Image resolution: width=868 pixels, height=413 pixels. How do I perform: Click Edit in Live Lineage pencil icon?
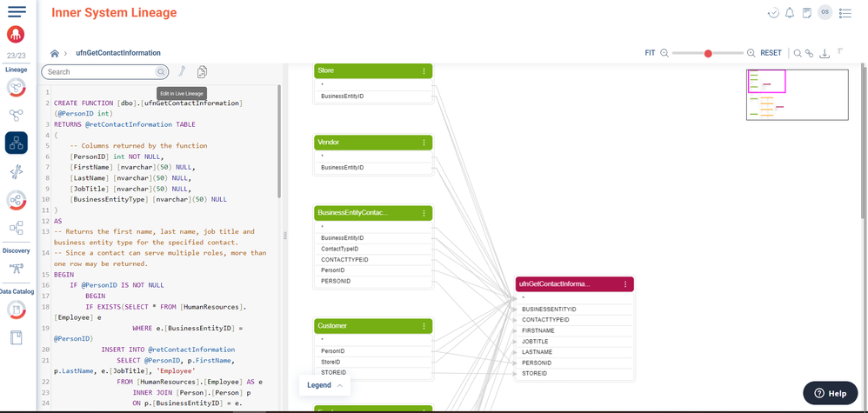coord(181,71)
